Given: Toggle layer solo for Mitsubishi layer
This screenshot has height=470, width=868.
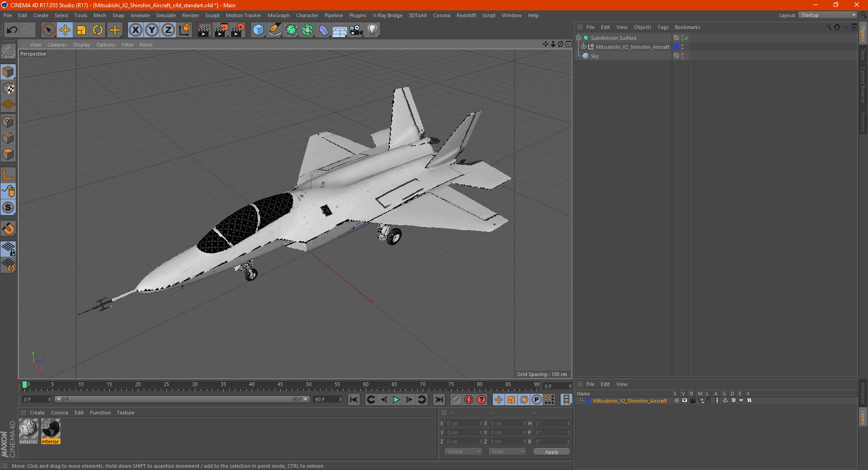Looking at the screenshot, I should (x=676, y=400).
